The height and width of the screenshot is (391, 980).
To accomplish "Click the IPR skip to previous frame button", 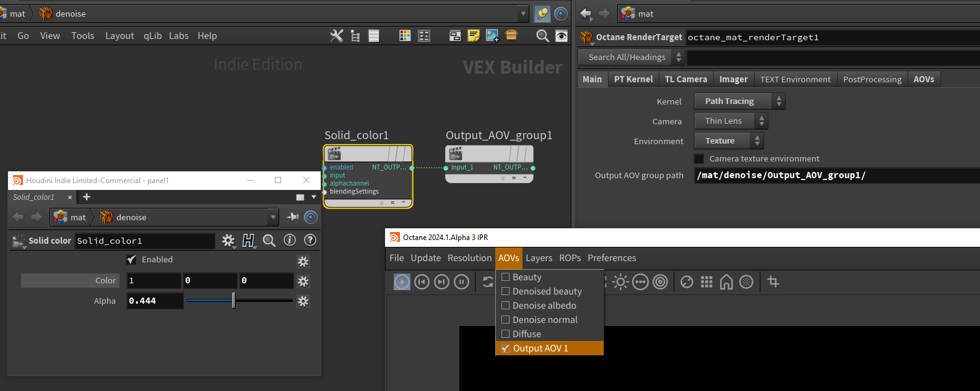I will tap(422, 282).
